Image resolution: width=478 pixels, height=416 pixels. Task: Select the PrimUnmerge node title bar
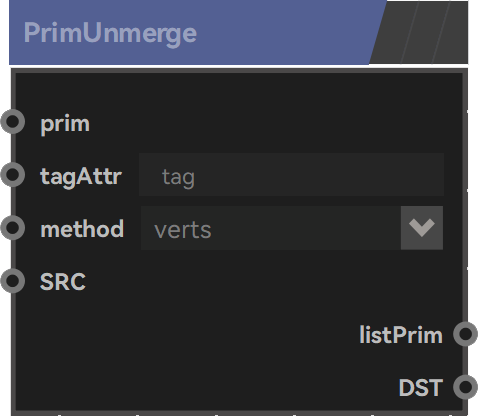coord(197,32)
